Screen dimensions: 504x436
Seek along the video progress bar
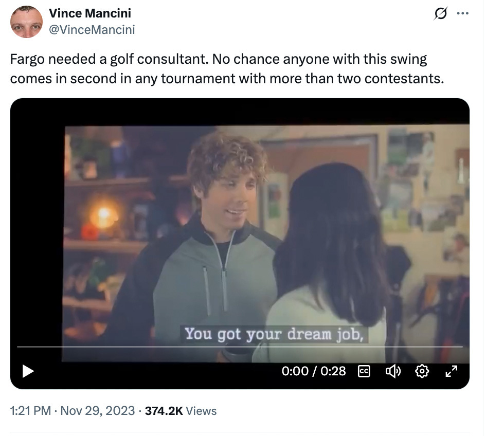(x=240, y=347)
